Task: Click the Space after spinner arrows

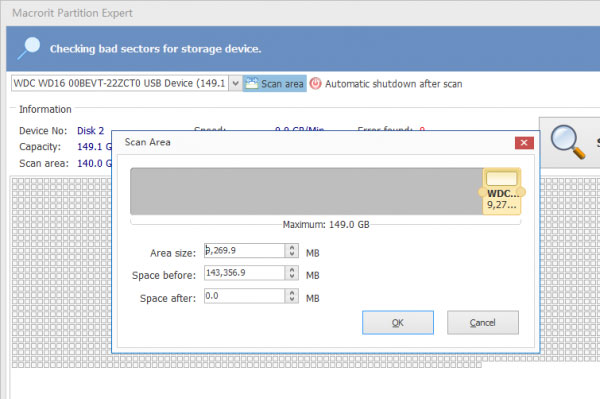Action: pyautogui.click(x=292, y=296)
